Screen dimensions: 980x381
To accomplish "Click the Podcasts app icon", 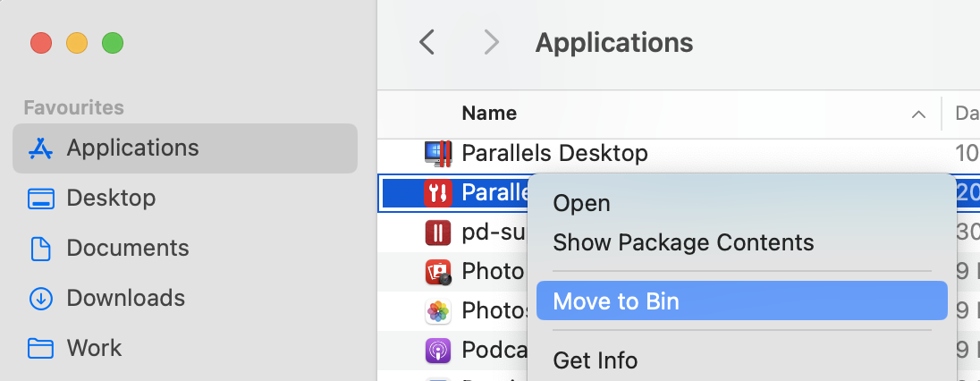I will click(438, 350).
